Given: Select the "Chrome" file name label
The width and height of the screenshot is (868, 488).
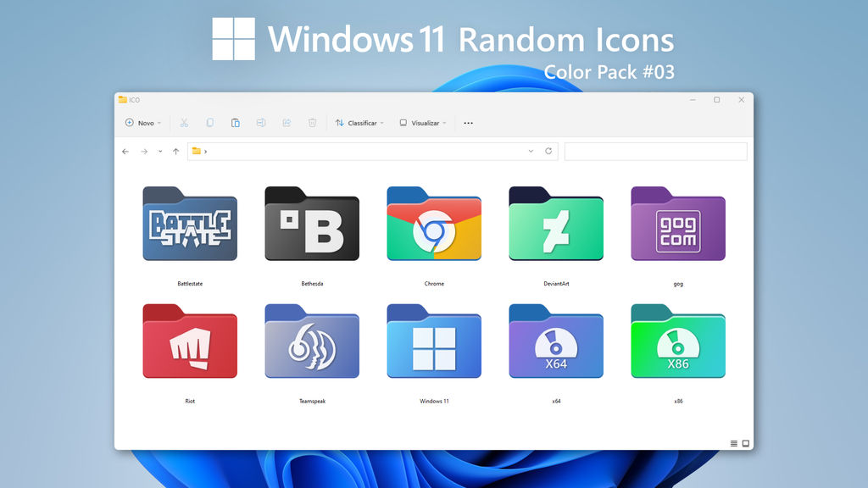Looking at the screenshot, I should (x=434, y=284).
